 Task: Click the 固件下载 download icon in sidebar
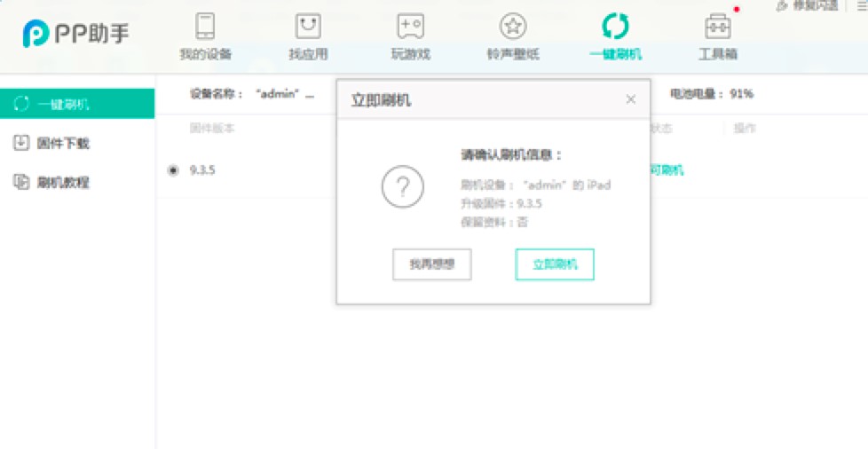pos(20,143)
